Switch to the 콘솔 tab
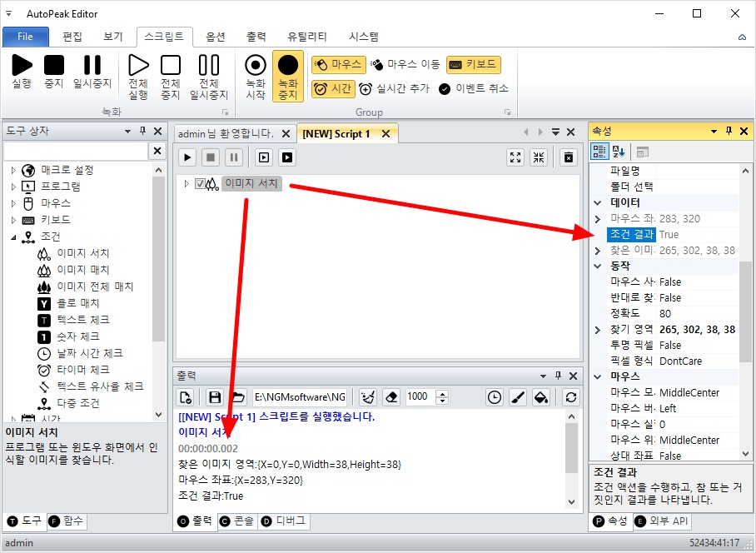The image size is (756, 553). click(236, 521)
